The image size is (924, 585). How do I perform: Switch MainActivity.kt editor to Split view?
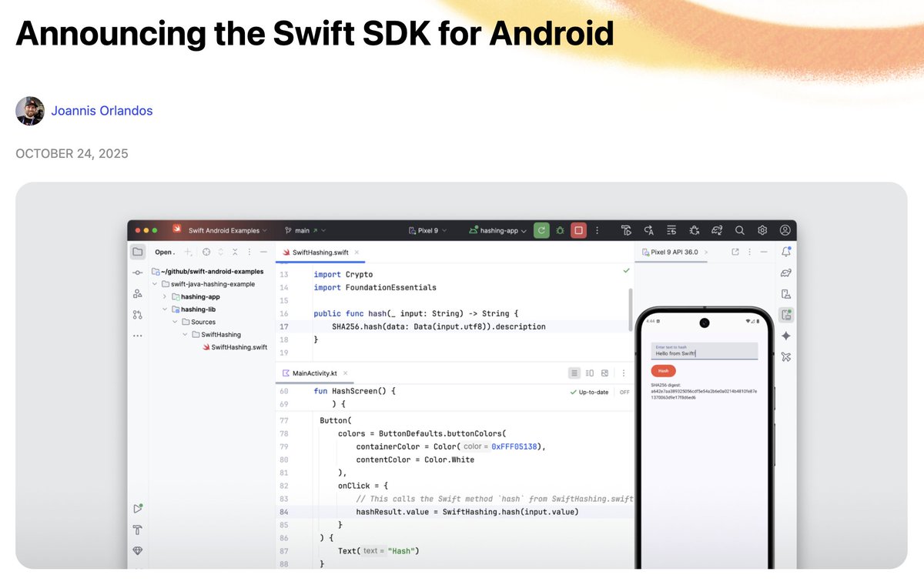590,373
